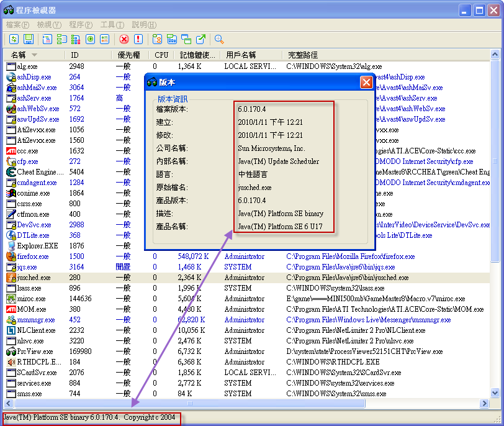Click the ATI icon beside ccc.exe

tap(11, 151)
